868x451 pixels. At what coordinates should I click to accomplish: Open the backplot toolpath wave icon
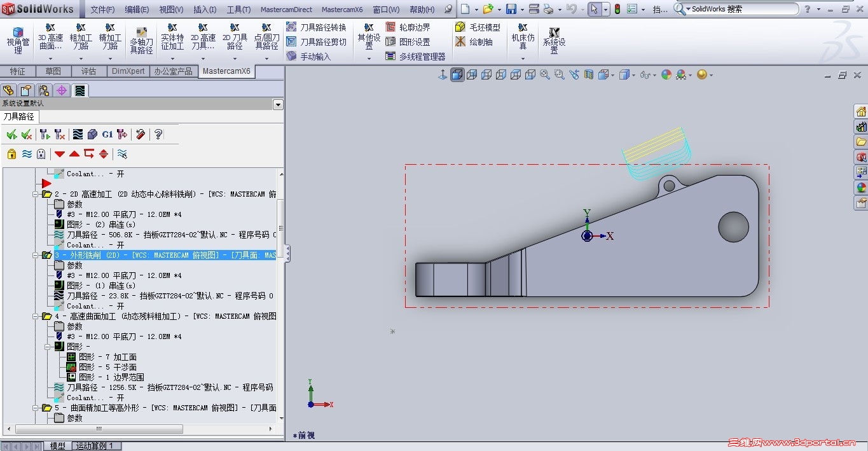[78, 134]
